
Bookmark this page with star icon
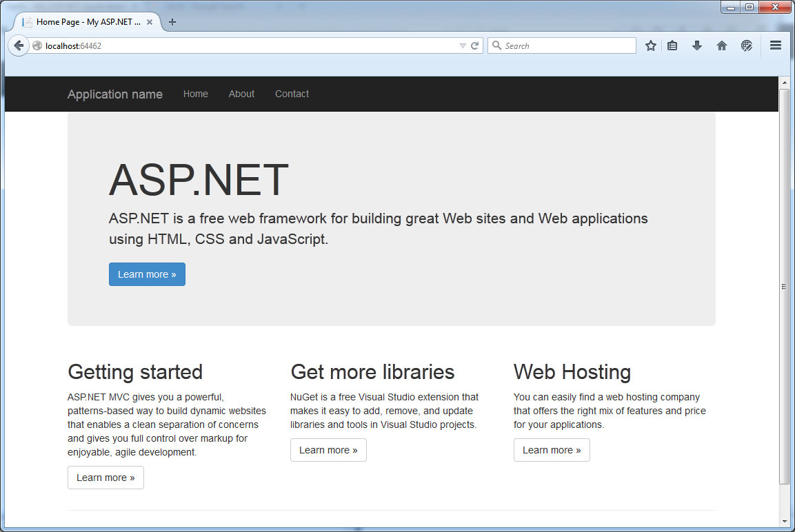click(x=650, y=45)
